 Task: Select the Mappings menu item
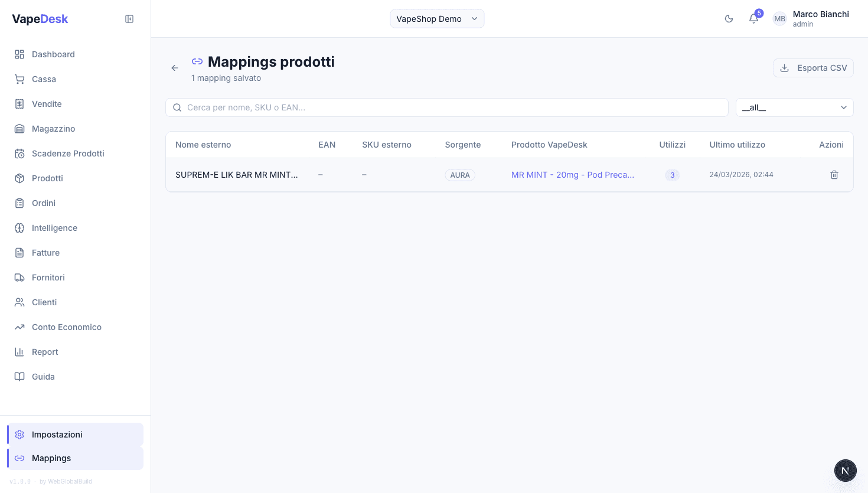point(51,458)
